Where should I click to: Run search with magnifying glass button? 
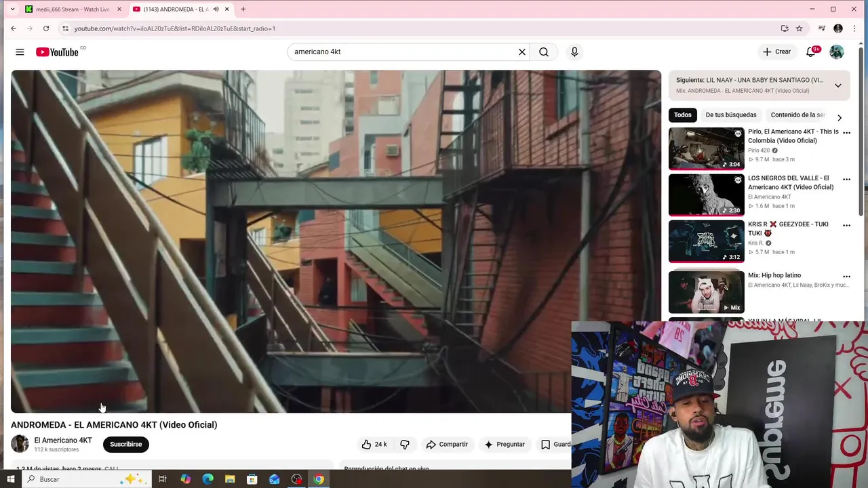point(544,52)
